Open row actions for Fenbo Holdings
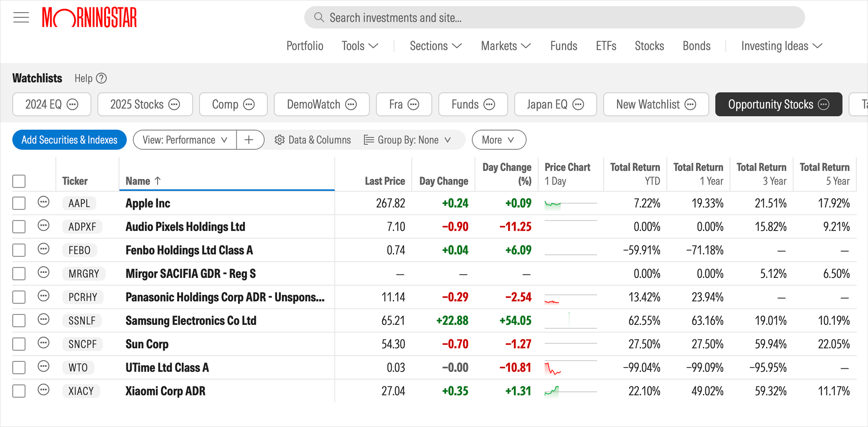This screenshot has height=427, width=868. pyautogui.click(x=43, y=249)
